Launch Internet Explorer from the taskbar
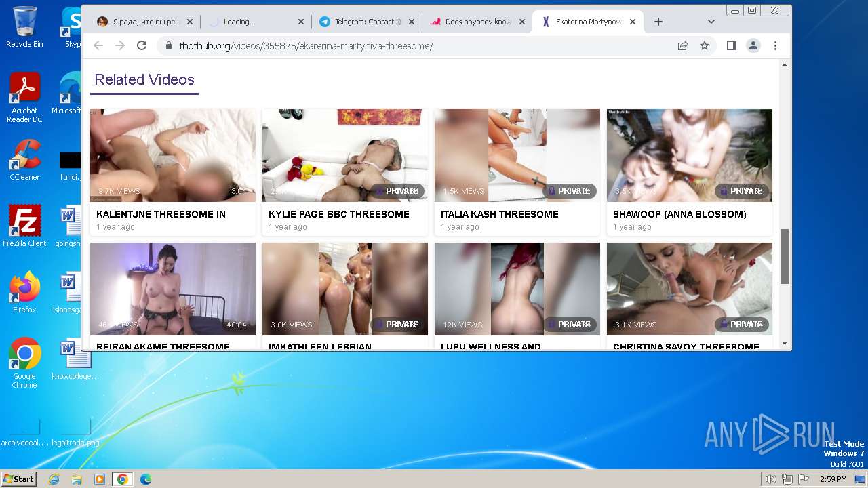 (54, 479)
